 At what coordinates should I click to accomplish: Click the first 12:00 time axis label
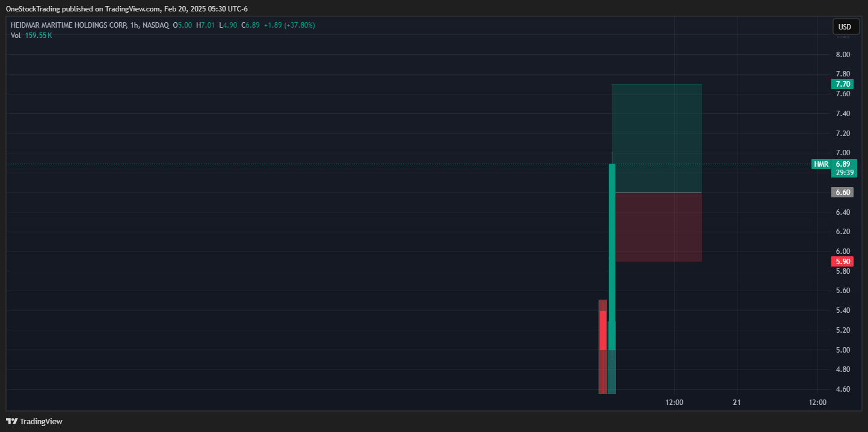coord(674,403)
